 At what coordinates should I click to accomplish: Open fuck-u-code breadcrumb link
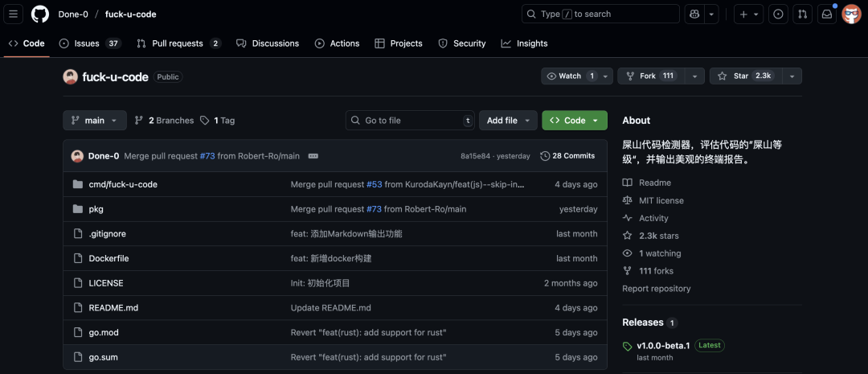pyautogui.click(x=131, y=14)
